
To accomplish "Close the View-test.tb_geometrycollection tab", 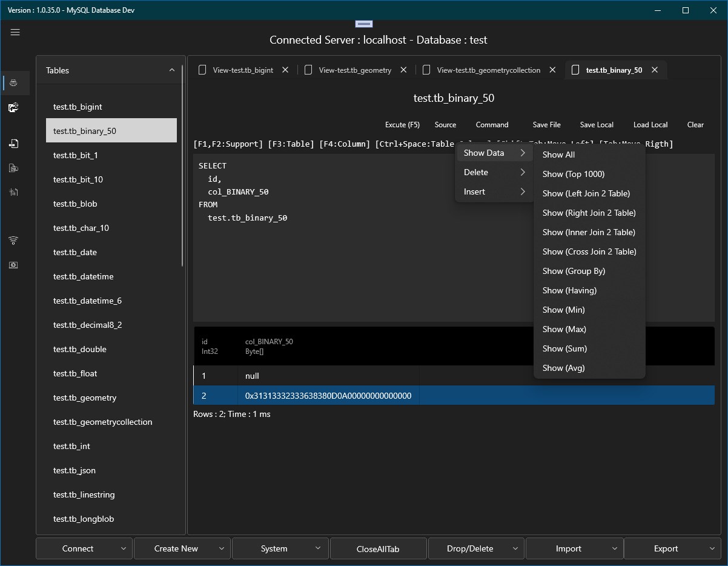I will (552, 70).
